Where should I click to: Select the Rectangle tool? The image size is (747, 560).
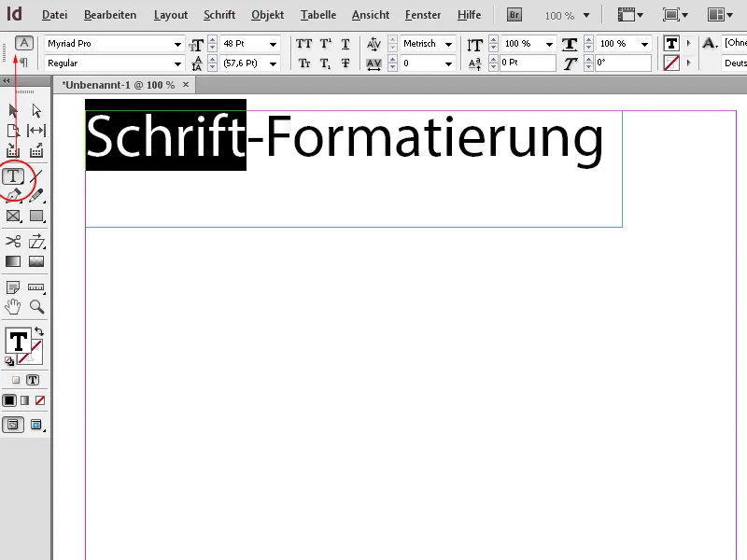click(36, 216)
